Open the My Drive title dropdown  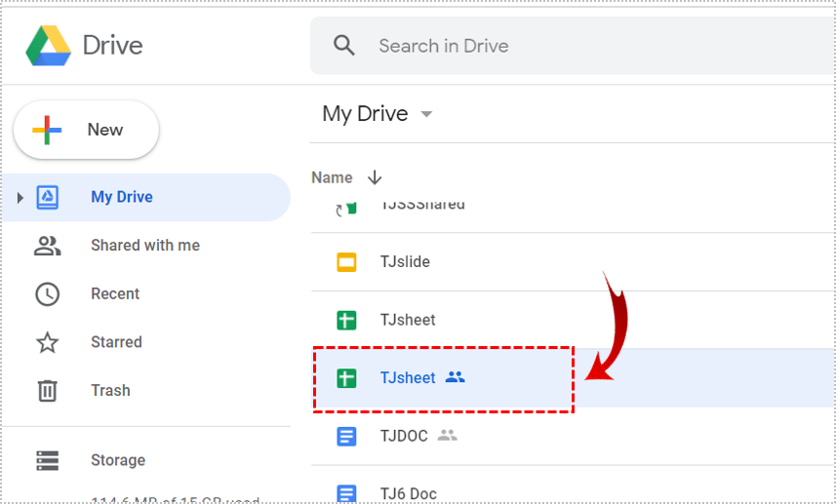(426, 115)
